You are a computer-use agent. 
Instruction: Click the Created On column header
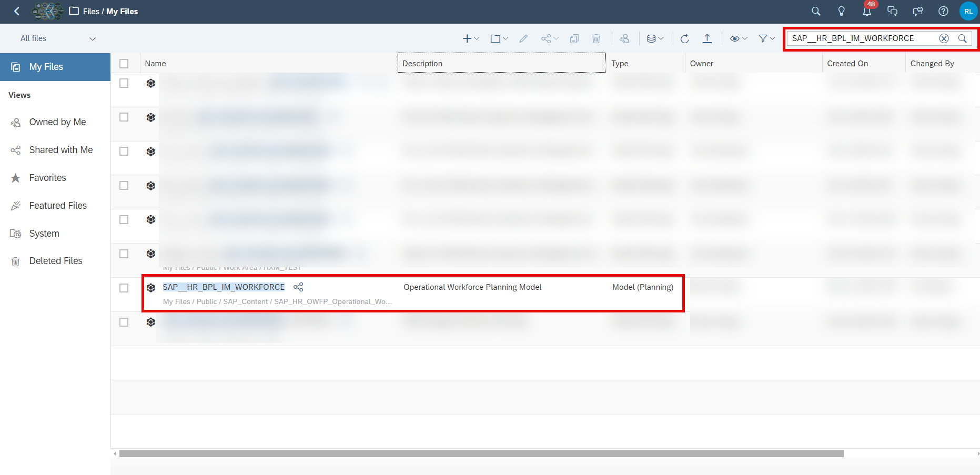click(847, 64)
